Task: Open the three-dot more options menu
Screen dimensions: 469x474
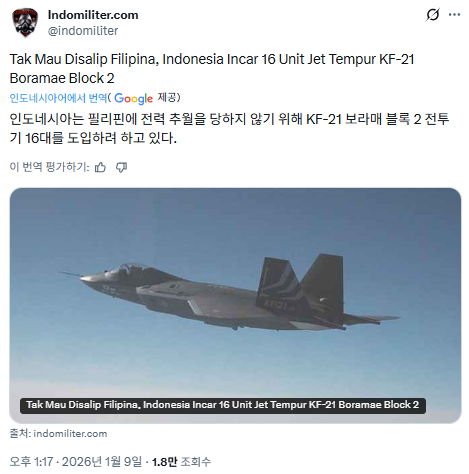Action: pyautogui.click(x=454, y=15)
